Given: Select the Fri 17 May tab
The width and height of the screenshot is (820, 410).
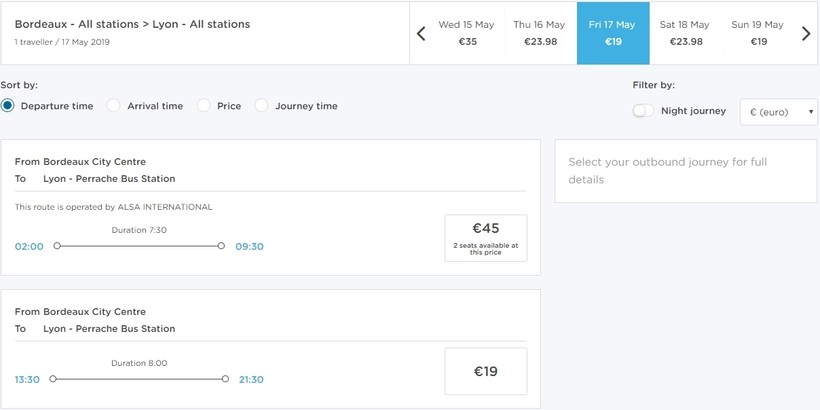Looking at the screenshot, I should 612,33.
